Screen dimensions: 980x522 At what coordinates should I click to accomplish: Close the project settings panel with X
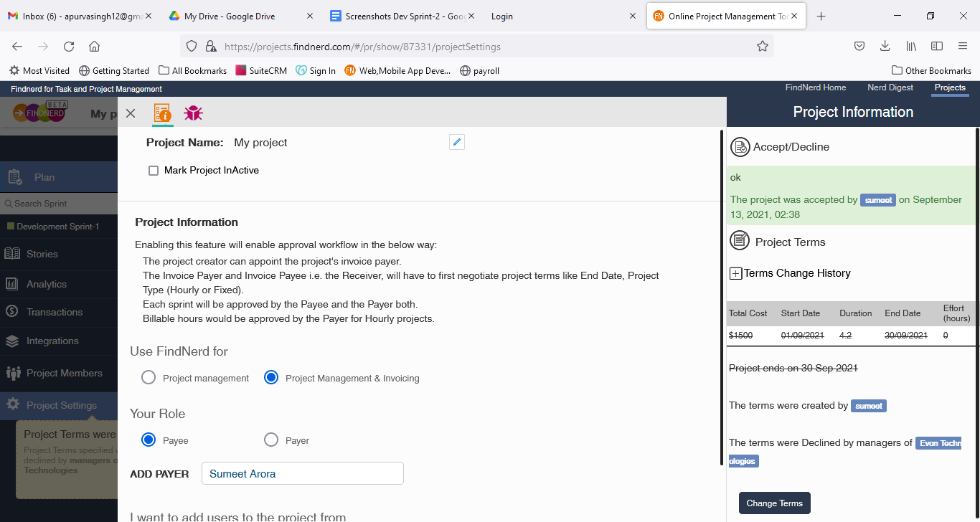click(130, 113)
